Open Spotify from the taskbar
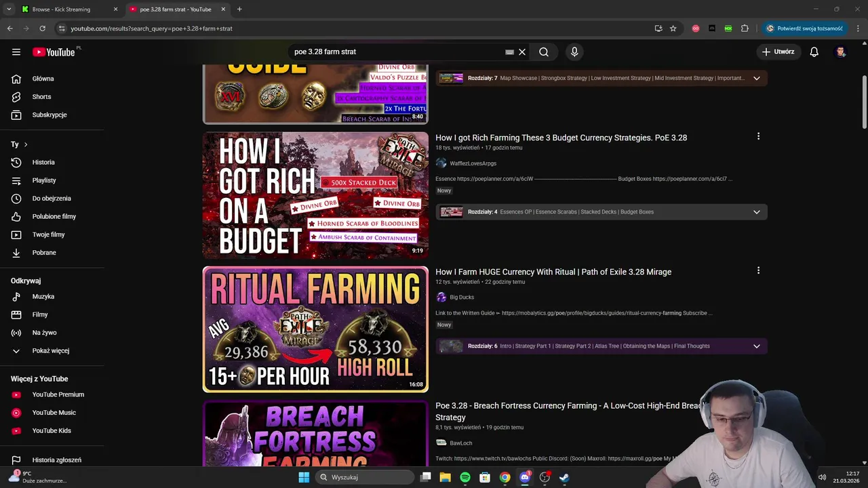Viewport: 868px width, 488px height. 465,477
